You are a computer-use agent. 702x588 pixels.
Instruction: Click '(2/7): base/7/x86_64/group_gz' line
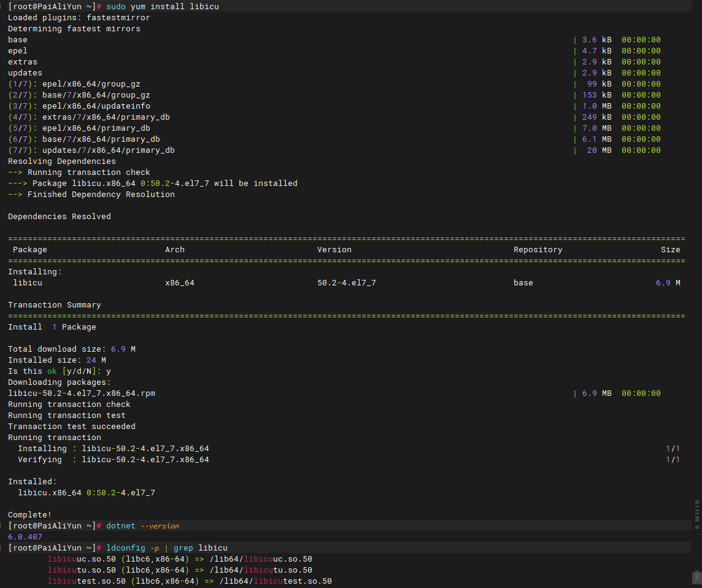click(79, 95)
